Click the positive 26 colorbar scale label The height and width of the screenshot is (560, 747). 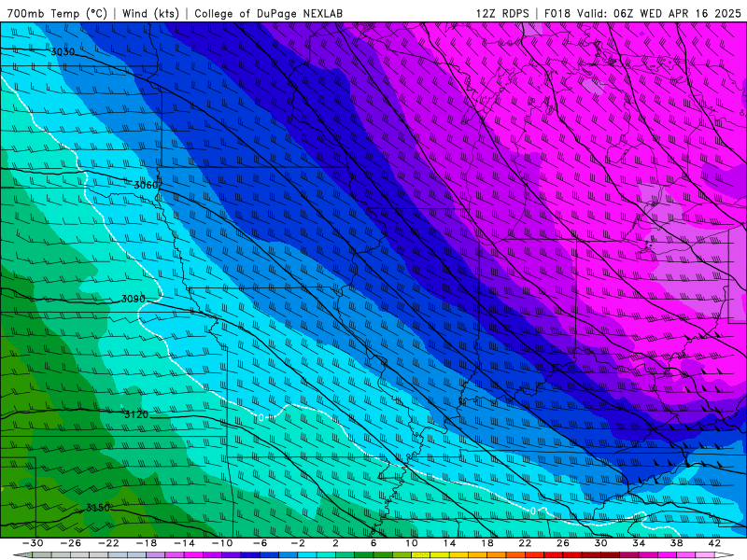(563, 543)
